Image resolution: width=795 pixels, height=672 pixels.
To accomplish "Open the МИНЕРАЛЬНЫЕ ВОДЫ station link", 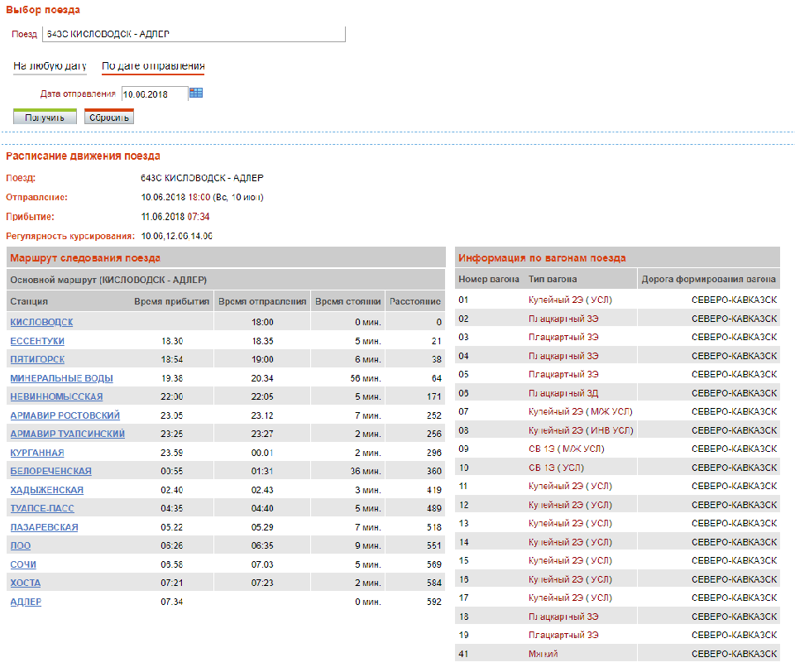I will [x=62, y=378].
